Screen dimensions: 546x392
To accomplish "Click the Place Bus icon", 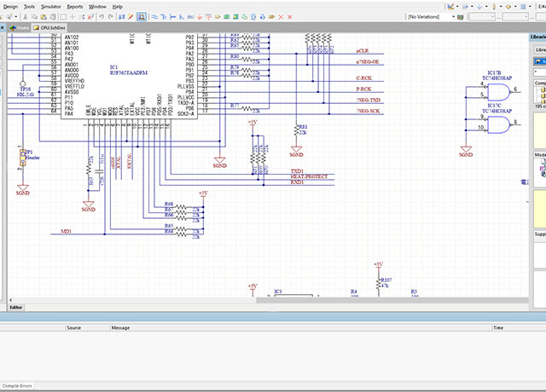I will coord(164,17).
